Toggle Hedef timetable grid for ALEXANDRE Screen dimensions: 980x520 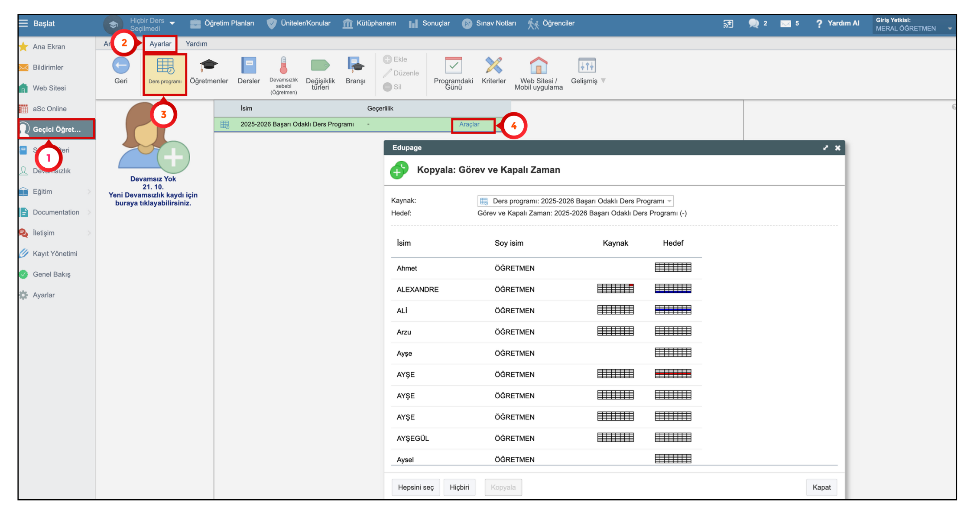672,289
